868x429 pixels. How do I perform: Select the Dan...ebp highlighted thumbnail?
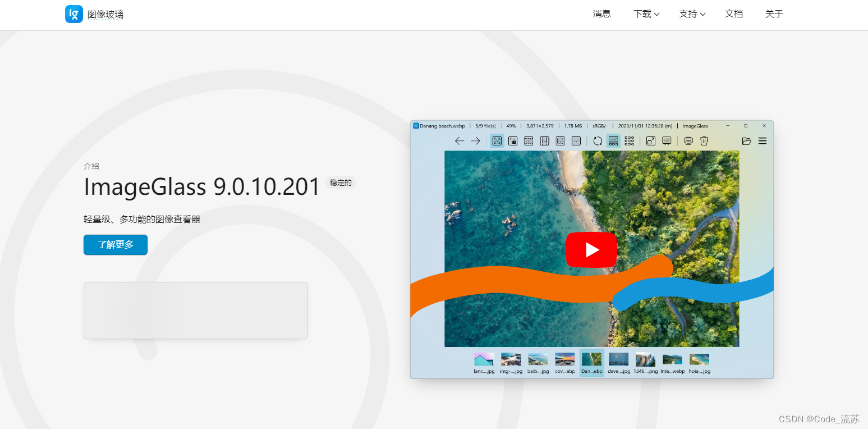coord(592,363)
